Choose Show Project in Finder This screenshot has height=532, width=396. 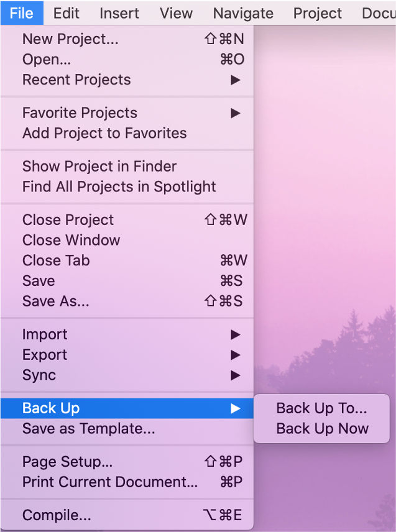pos(127,167)
